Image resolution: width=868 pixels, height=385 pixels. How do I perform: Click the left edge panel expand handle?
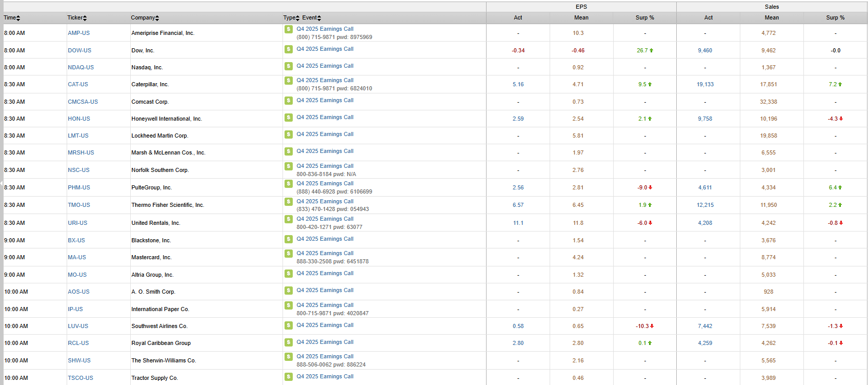coord(2,183)
